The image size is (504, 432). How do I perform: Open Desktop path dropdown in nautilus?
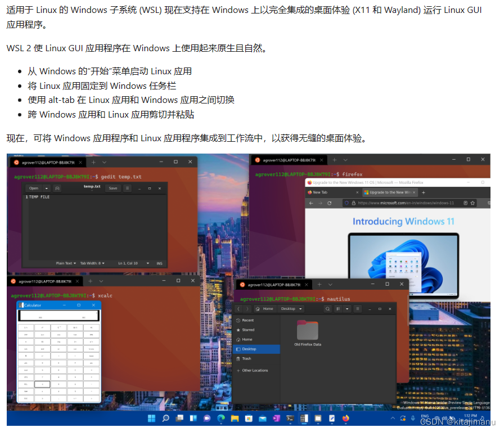tap(291, 309)
